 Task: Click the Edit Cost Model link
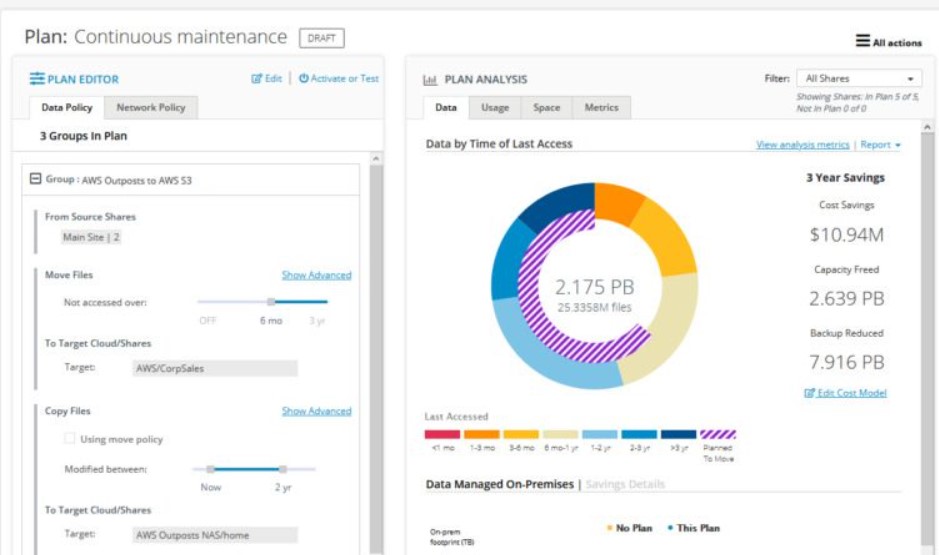(852, 393)
